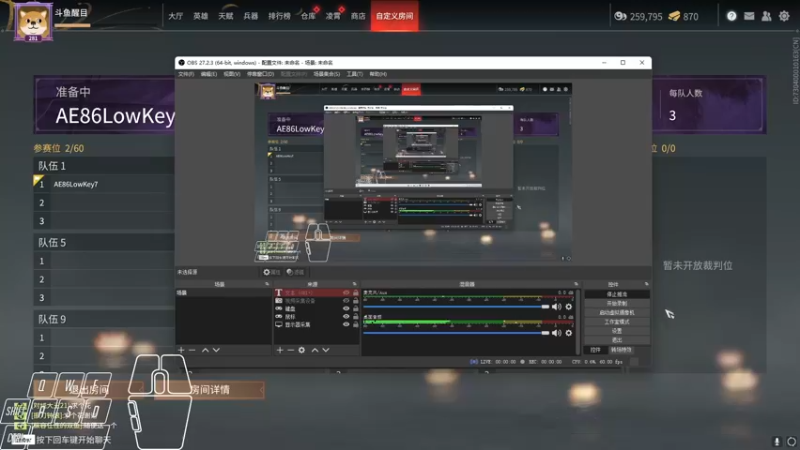
Task: Click the camera icon of 视频采集设备 source
Action: tap(279, 301)
